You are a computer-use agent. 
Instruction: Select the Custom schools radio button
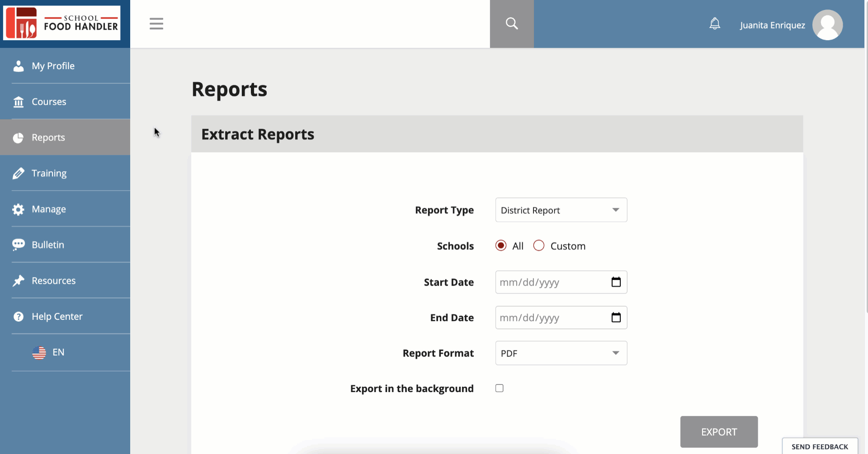tap(539, 245)
